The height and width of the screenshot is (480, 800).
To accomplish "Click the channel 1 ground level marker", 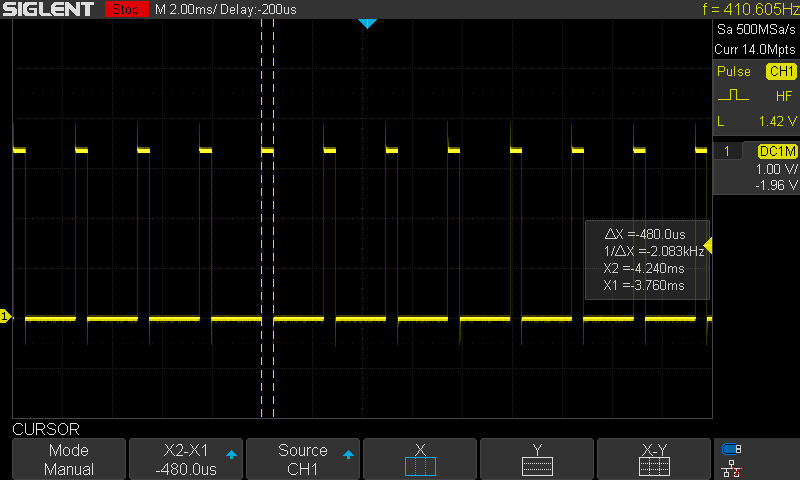I will [5, 316].
